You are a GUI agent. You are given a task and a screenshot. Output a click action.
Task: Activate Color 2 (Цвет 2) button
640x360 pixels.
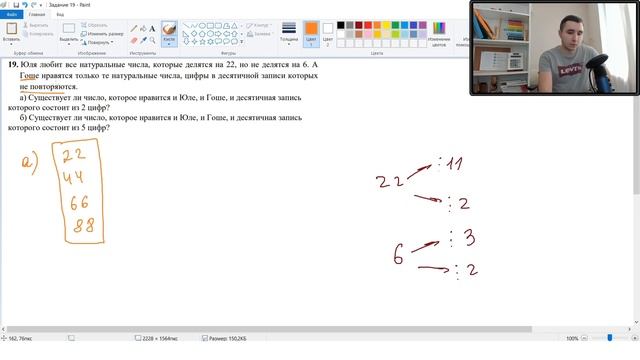[x=328, y=34]
